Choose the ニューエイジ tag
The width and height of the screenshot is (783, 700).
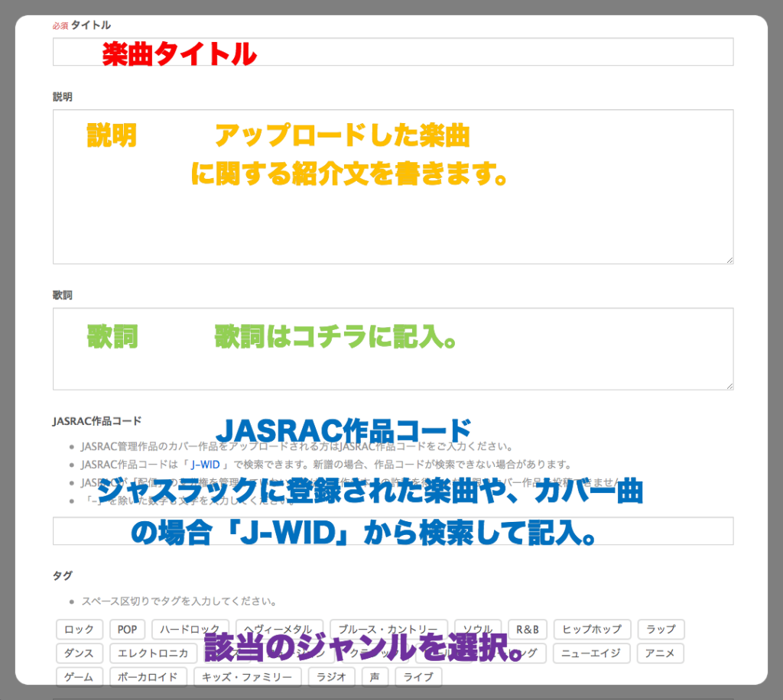(x=591, y=653)
